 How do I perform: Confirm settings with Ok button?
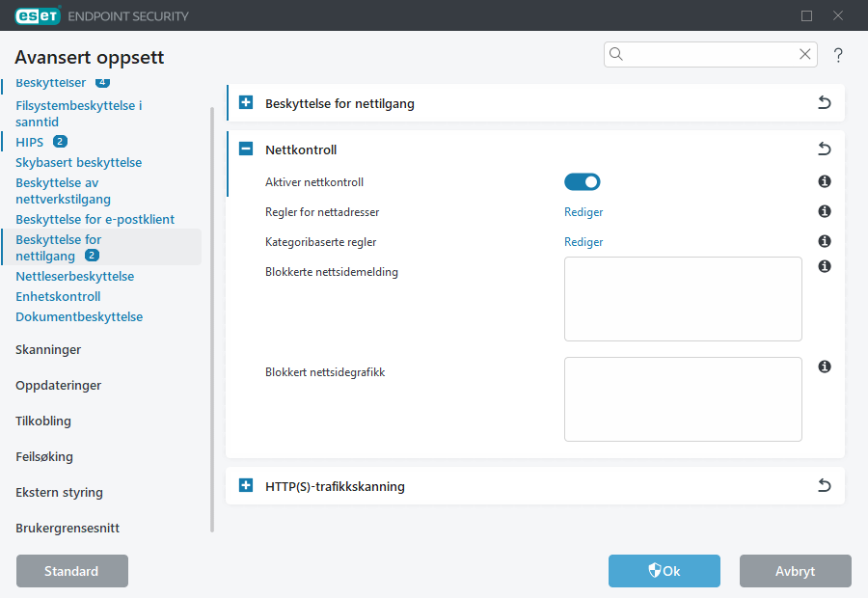[x=665, y=571]
